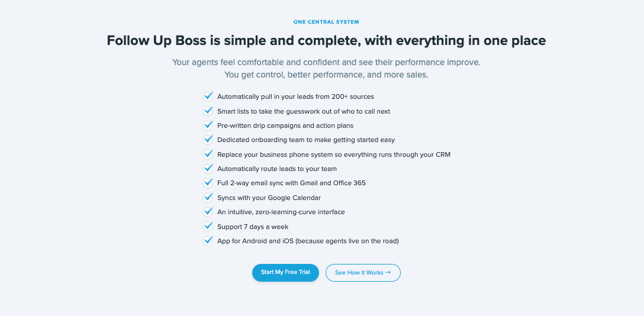The height and width of the screenshot is (316, 644).
Task: Click checkmark next to Support 7 days
Action: 208,226
